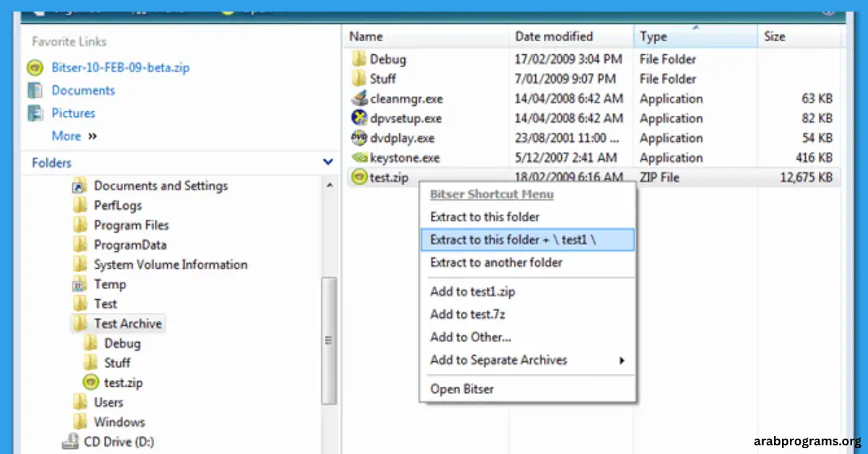Select CD Drive (D:) in folder tree

pos(119,442)
